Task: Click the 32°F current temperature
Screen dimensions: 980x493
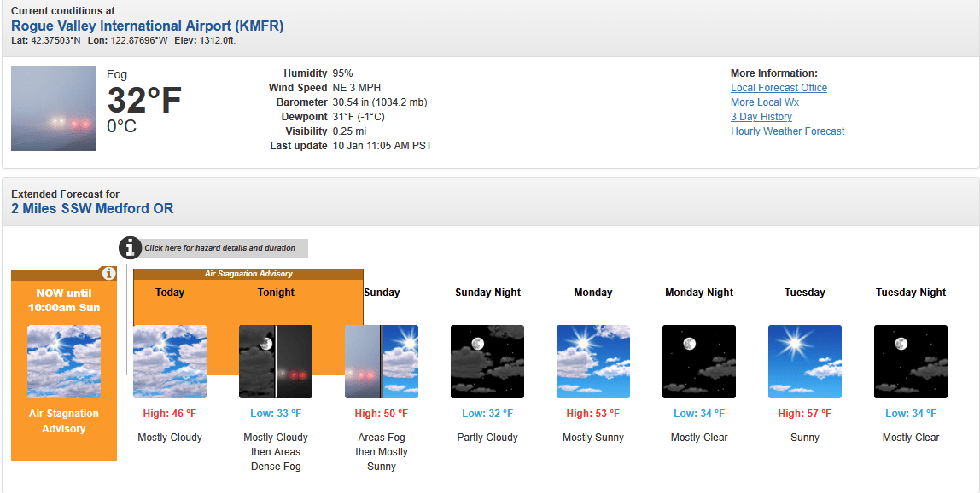Action: pyautogui.click(x=144, y=100)
